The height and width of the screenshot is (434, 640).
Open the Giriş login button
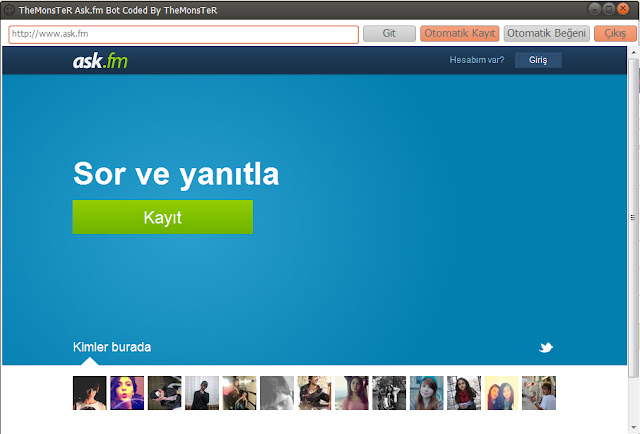(x=538, y=60)
